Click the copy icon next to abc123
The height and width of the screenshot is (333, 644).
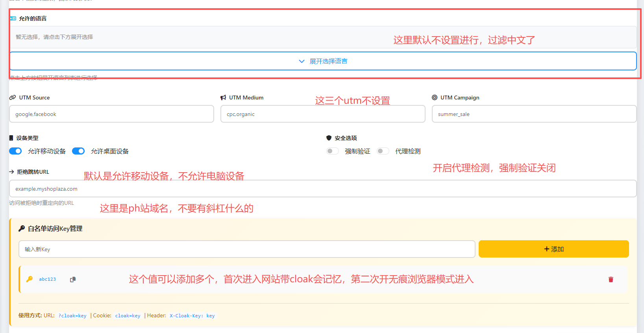[x=73, y=280]
